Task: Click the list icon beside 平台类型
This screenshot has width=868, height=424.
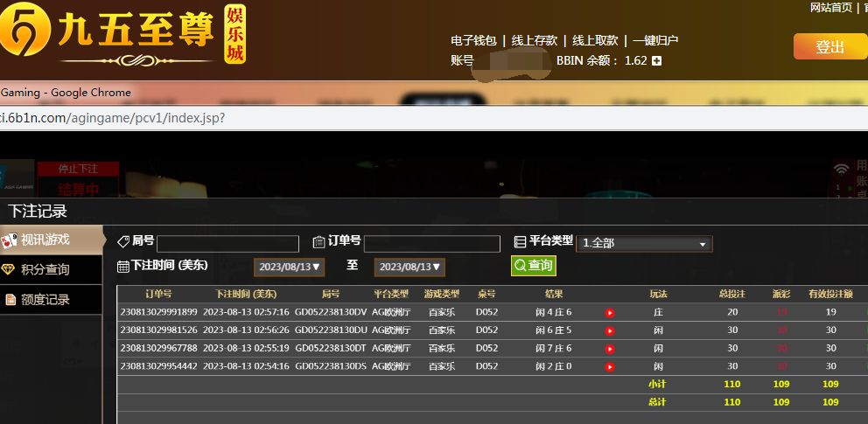Action: pos(520,241)
